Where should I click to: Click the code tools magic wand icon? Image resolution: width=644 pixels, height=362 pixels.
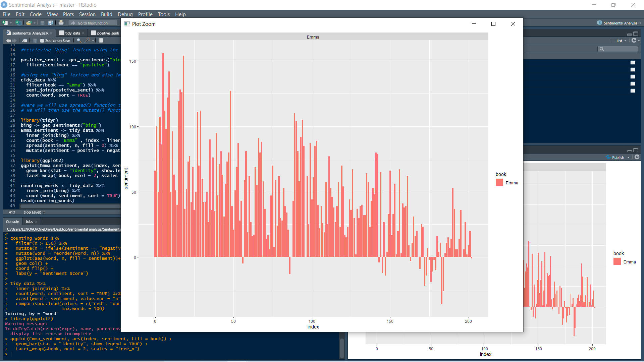point(88,40)
